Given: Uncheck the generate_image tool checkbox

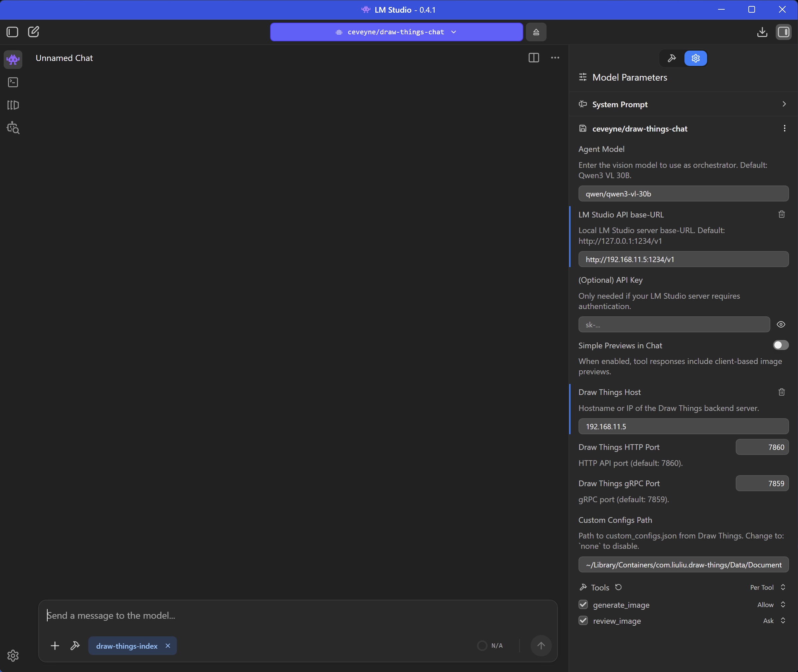Looking at the screenshot, I should pyautogui.click(x=583, y=605).
